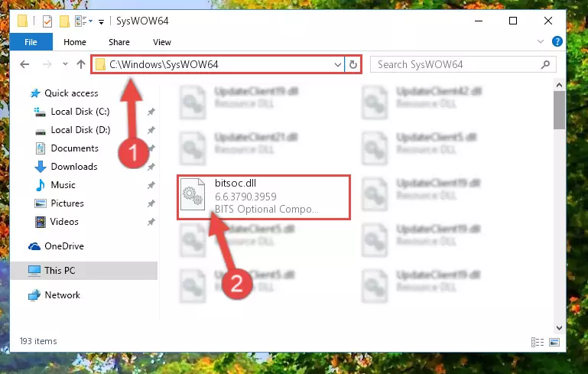The image size is (588, 374).
Task: Click the BITS Optional Compo... description
Action: [267, 209]
